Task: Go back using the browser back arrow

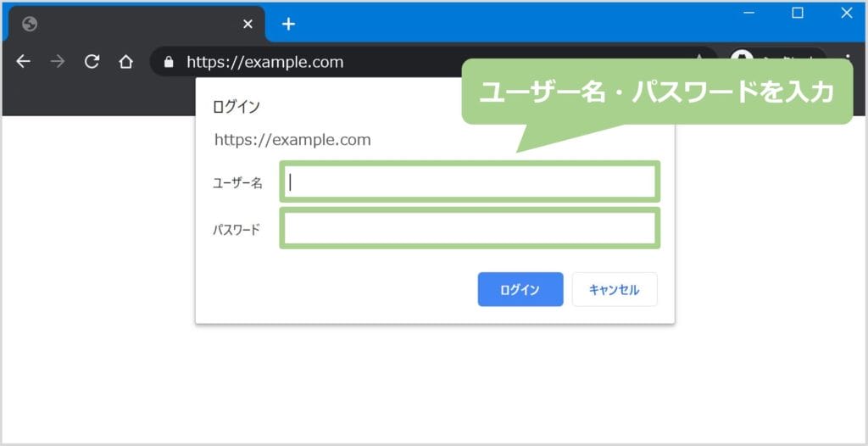Action: click(23, 62)
